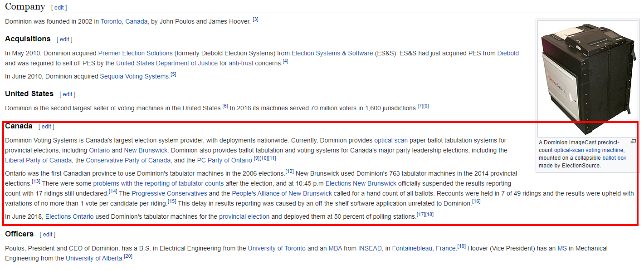Open problems with reporting of tabulator counts link
Screen dimensions: 644x270
point(158,183)
